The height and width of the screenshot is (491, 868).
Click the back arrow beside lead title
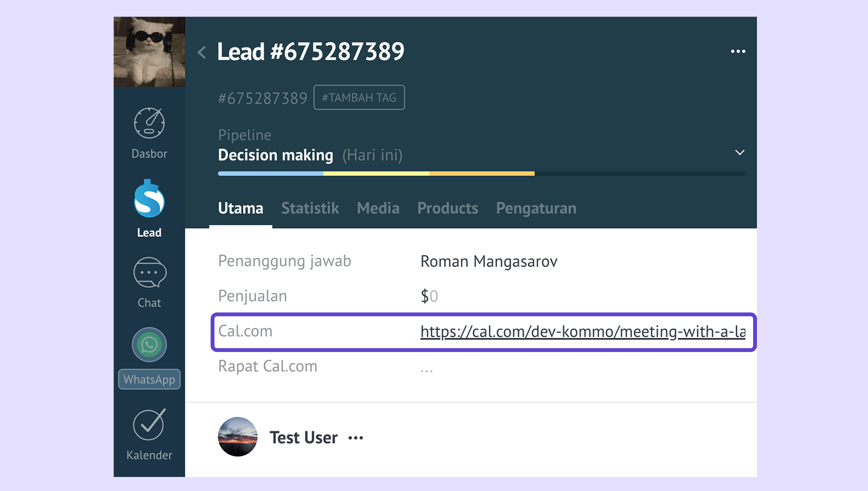202,52
